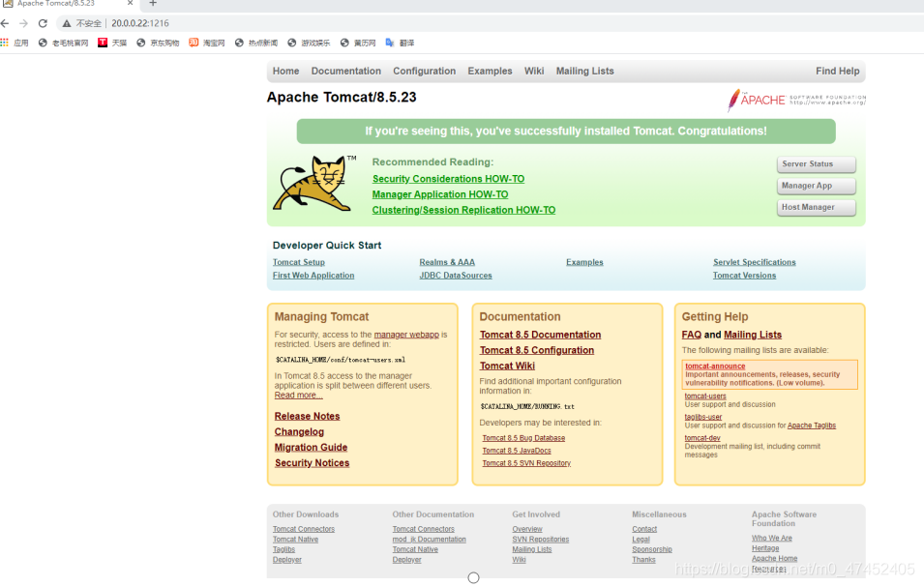
Task: Open the translate bookmark icon
Action: (x=390, y=43)
